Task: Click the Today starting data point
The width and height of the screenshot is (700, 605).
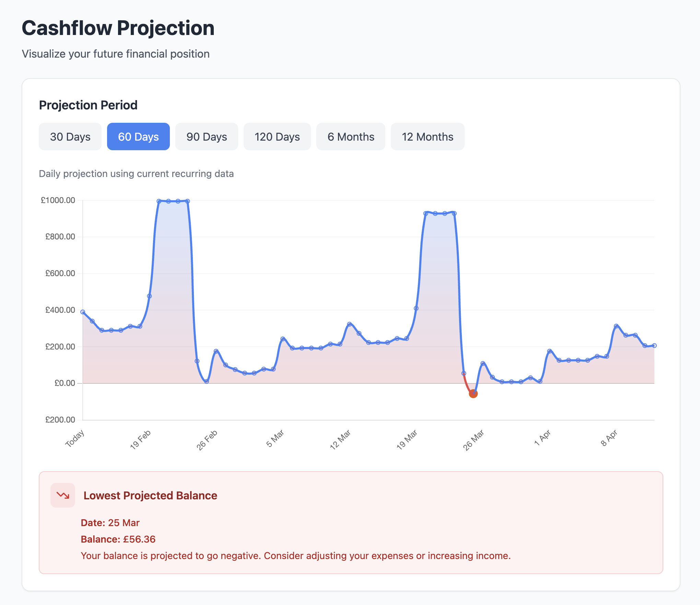Action: click(83, 312)
